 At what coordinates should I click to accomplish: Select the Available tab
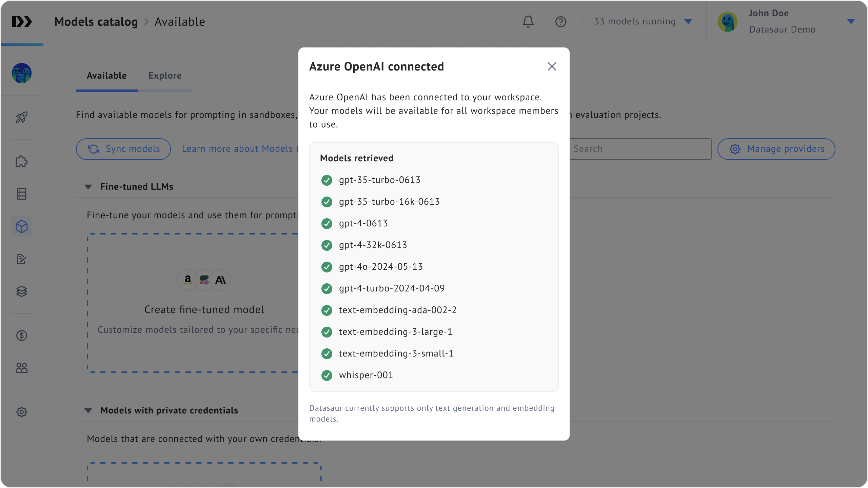[x=106, y=76]
